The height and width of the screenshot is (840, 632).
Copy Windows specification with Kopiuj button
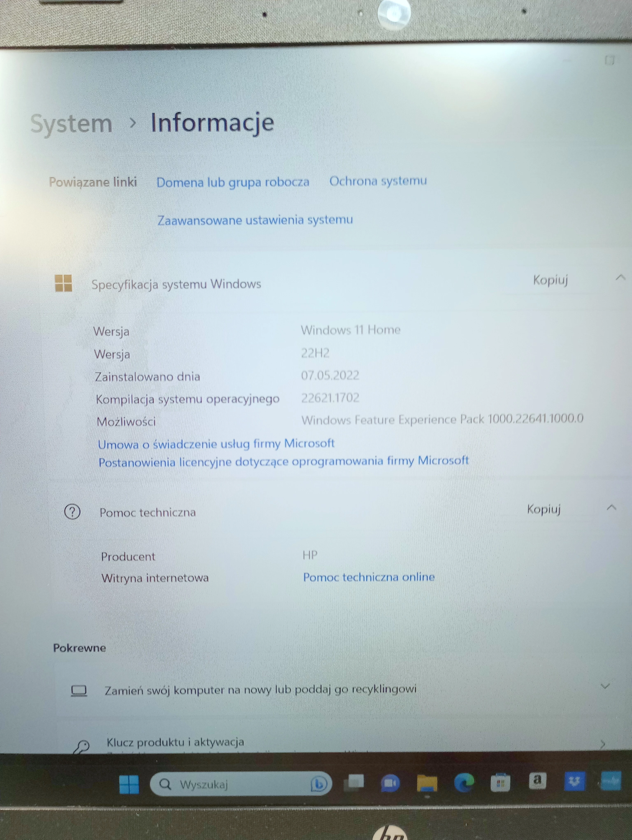[x=551, y=280]
